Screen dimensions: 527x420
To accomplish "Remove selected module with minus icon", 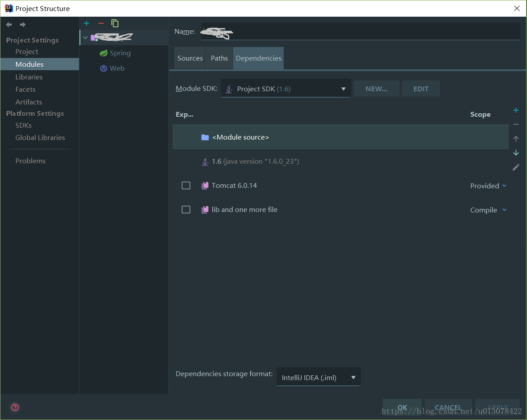I will pyautogui.click(x=101, y=23).
